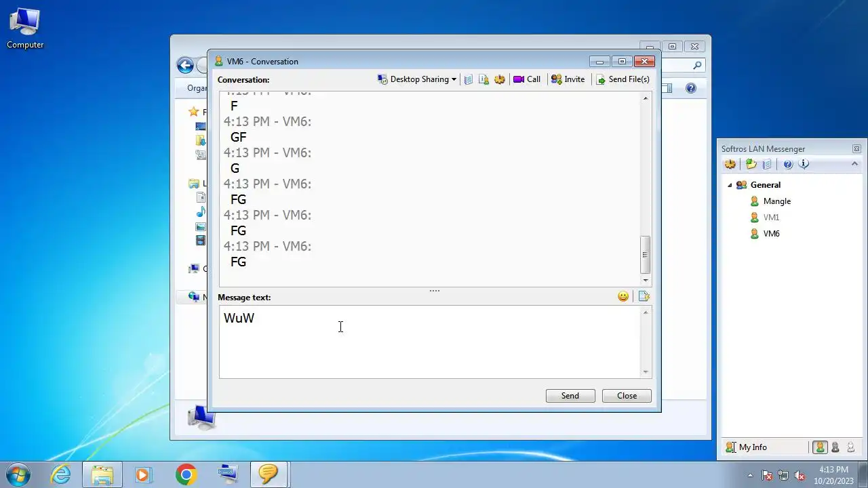Image resolution: width=868 pixels, height=488 pixels.
Task: Open the Computer desktop icon
Action: 25,28
